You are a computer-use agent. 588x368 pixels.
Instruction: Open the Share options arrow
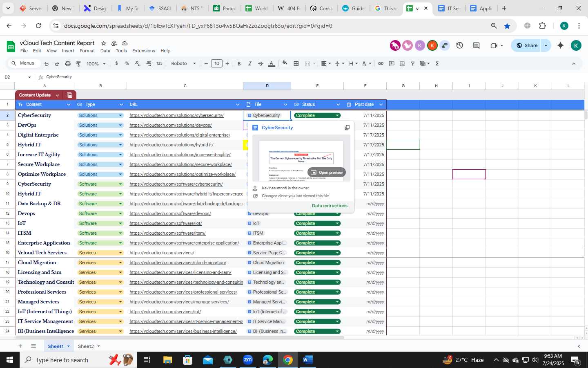[x=546, y=45]
